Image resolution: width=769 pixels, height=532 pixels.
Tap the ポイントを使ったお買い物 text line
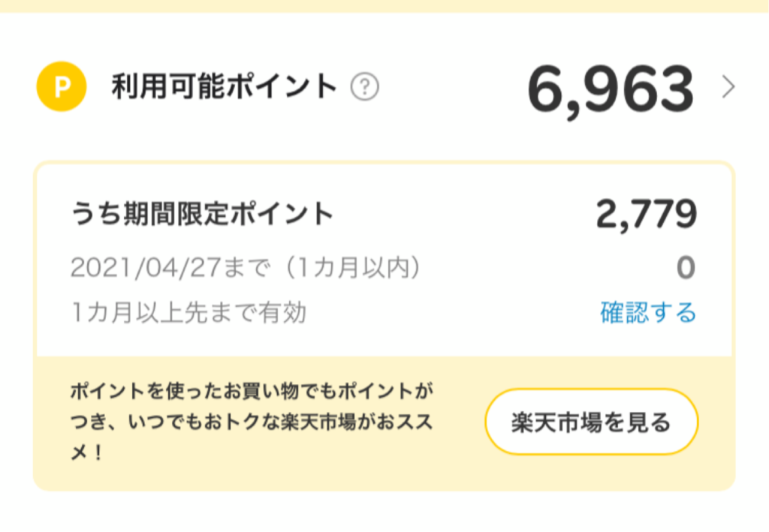(x=252, y=391)
